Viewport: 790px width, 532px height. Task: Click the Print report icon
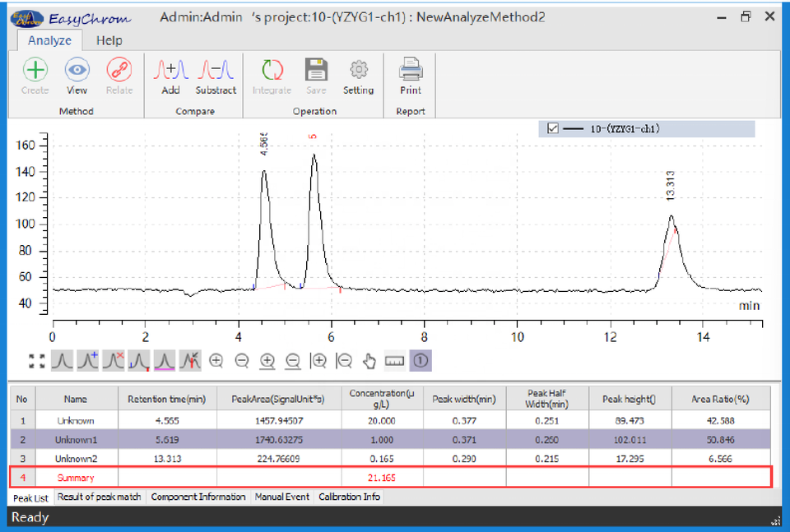(411, 69)
